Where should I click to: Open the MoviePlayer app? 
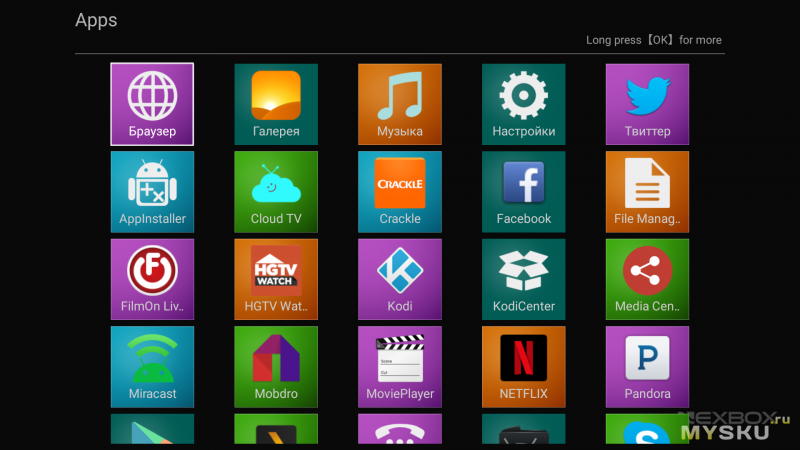(400, 367)
